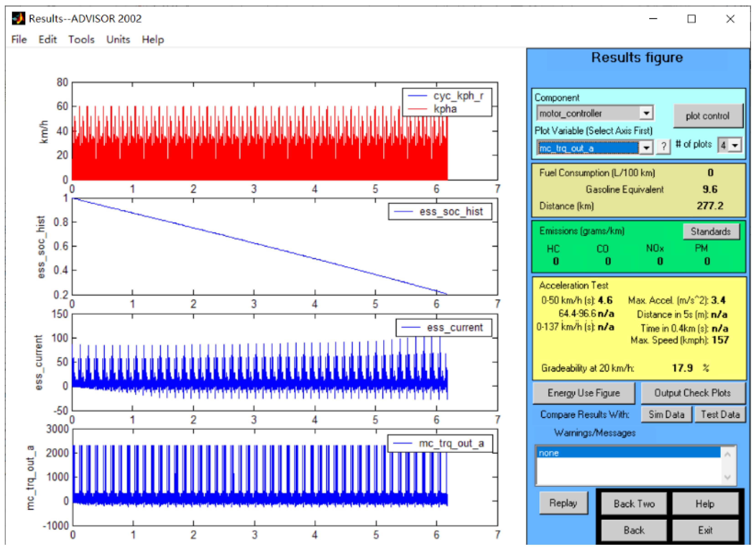Open the Units menu
Screen dimensions: 756x555
coord(118,40)
